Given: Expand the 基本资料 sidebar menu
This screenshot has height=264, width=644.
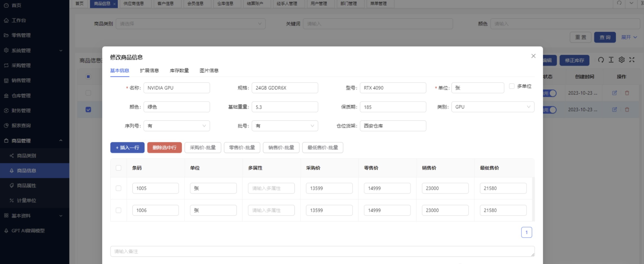Looking at the screenshot, I should pyautogui.click(x=61, y=216).
